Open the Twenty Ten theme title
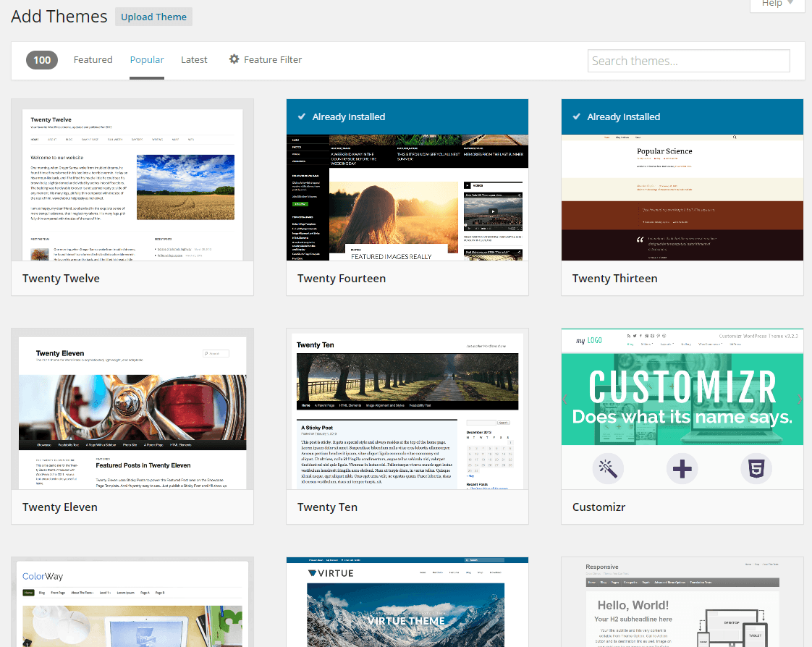This screenshot has height=647, width=812. [327, 507]
